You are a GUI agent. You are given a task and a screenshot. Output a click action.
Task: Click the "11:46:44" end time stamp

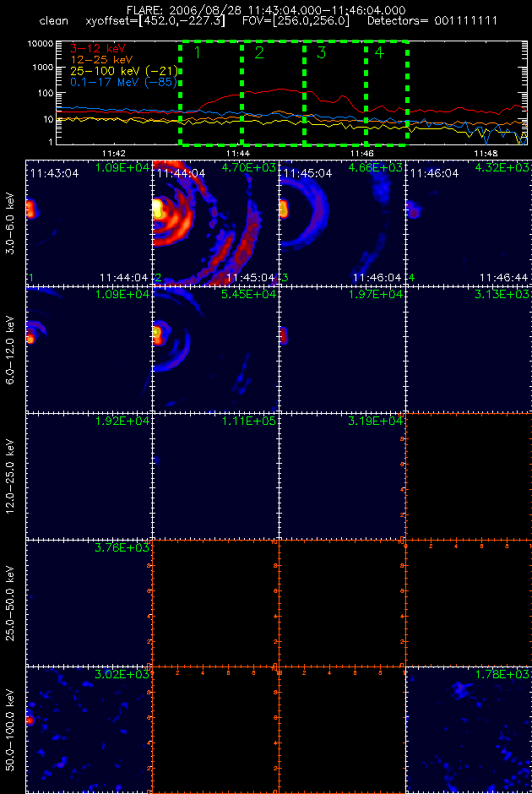(503, 278)
